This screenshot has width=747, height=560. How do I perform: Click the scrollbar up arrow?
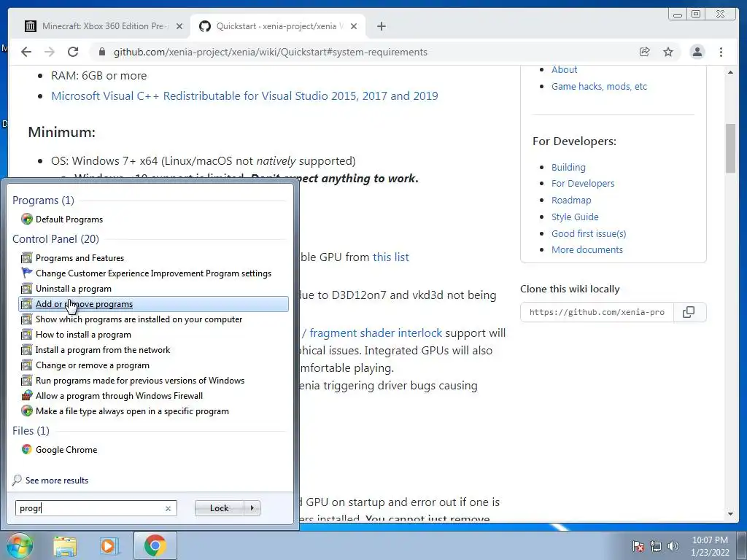point(730,72)
